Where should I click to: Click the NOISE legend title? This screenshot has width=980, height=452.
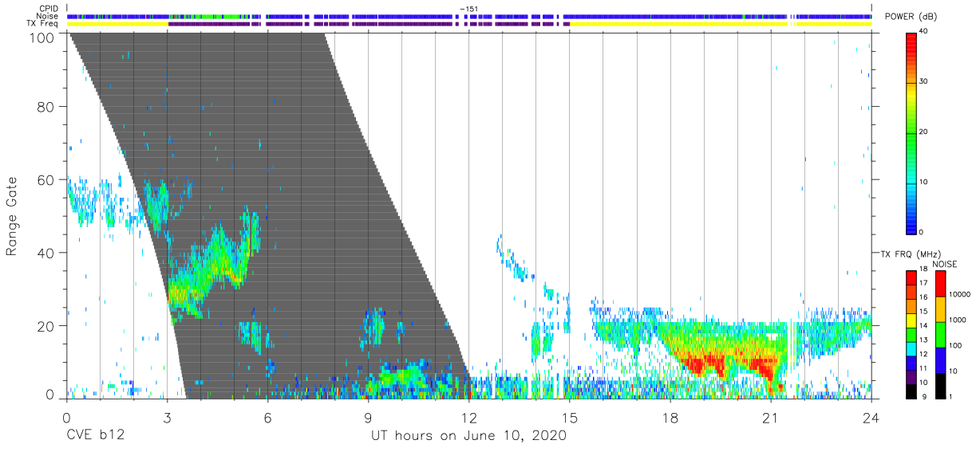[945, 264]
